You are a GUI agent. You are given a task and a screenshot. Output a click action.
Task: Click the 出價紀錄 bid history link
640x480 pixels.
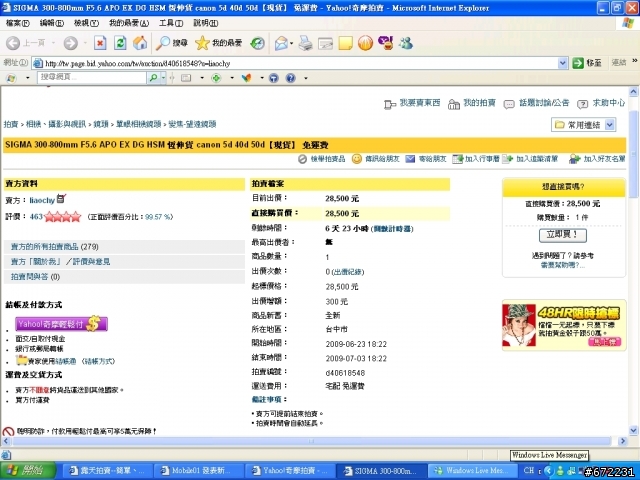coord(347,272)
